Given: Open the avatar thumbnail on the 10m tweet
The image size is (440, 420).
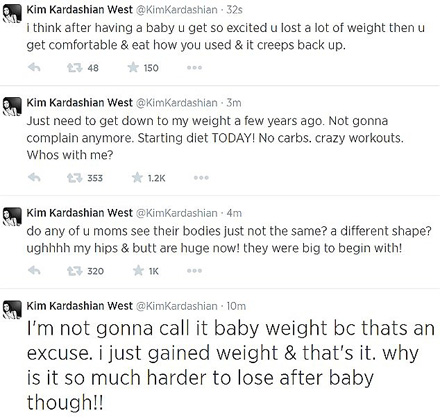Looking at the screenshot, I should click(x=12, y=310).
